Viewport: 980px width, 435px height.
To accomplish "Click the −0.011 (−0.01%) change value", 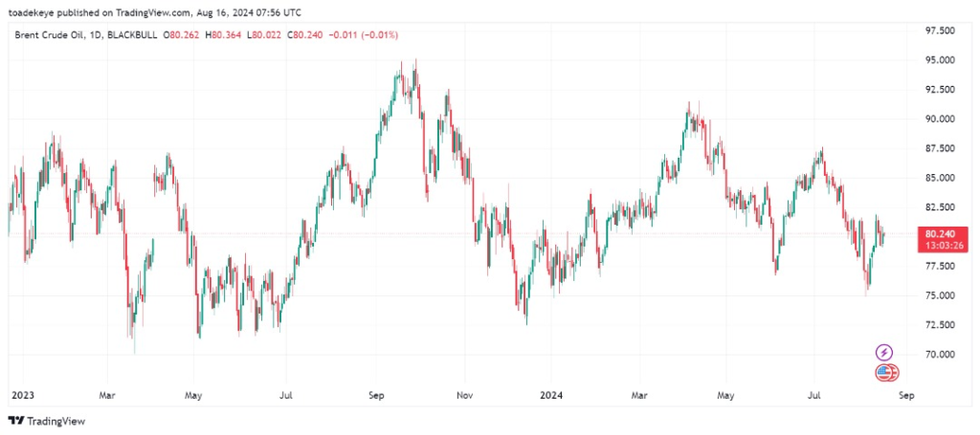I will point(364,35).
